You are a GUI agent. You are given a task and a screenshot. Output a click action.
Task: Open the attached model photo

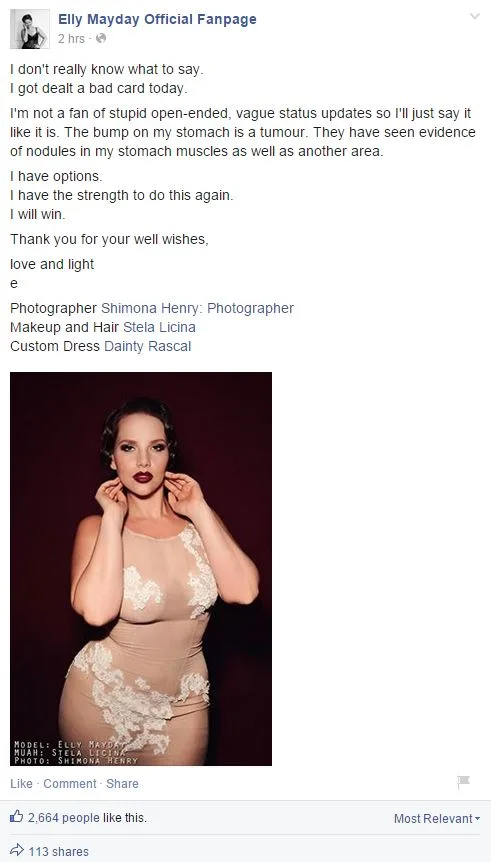click(141, 568)
